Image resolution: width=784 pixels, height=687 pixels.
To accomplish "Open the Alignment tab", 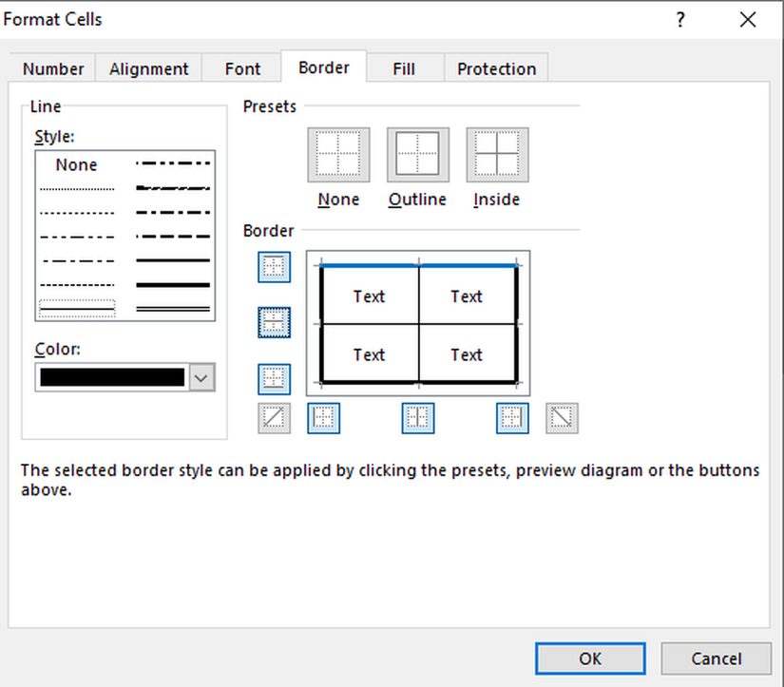I will tap(149, 68).
